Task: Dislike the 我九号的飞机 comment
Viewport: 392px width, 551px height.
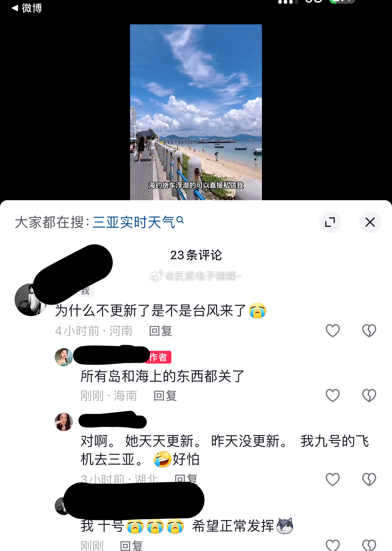Action: click(x=369, y=480)
